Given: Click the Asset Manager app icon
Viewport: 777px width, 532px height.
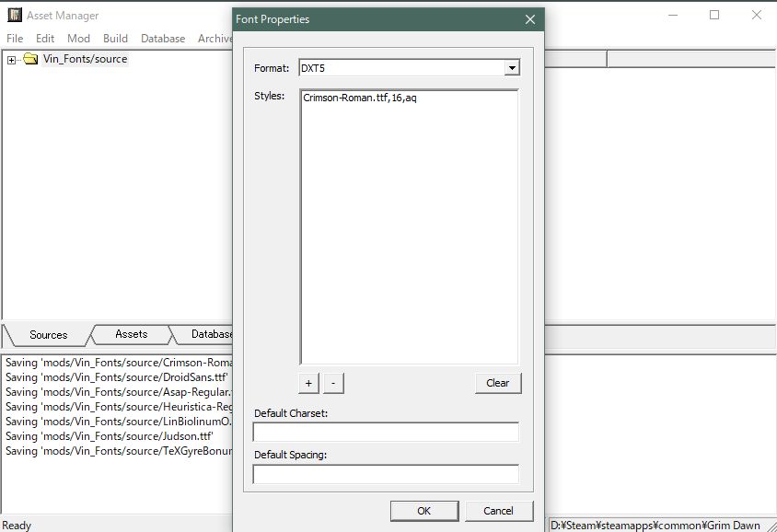Looking at the screenshot, I should click(x=15, y=16).
